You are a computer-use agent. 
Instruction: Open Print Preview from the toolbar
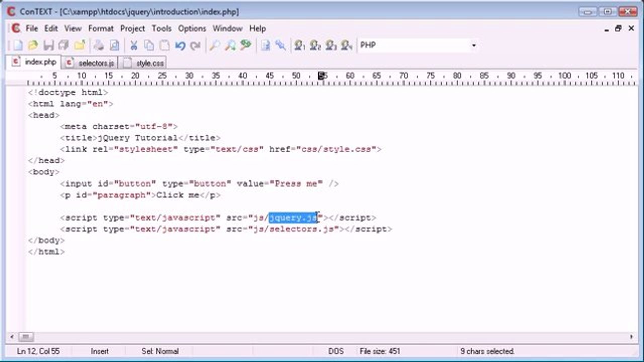[x=114, y=45]
